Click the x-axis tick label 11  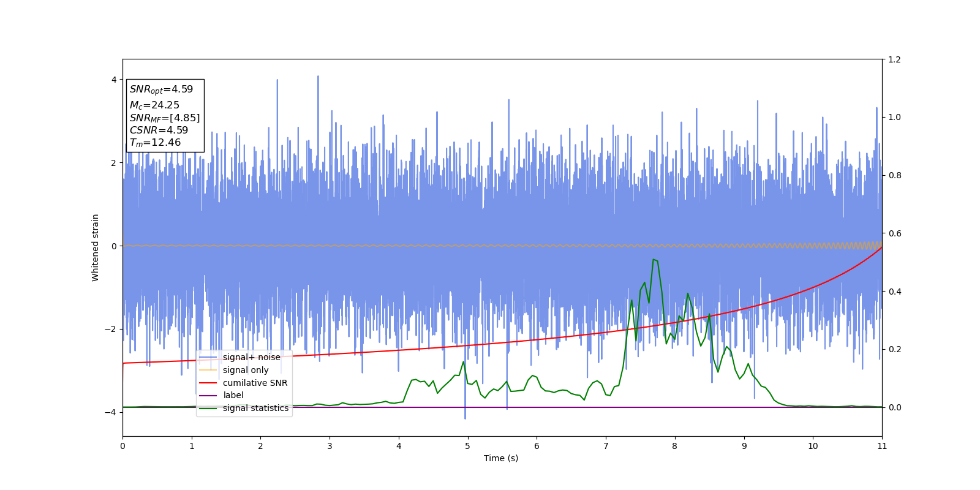point(882,446)
